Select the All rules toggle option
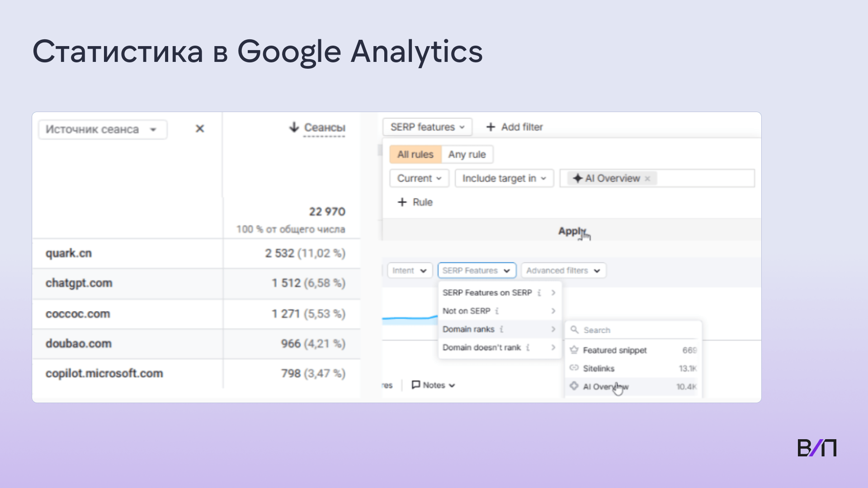The height and width of the screenshot is (488, 868). 415,155
